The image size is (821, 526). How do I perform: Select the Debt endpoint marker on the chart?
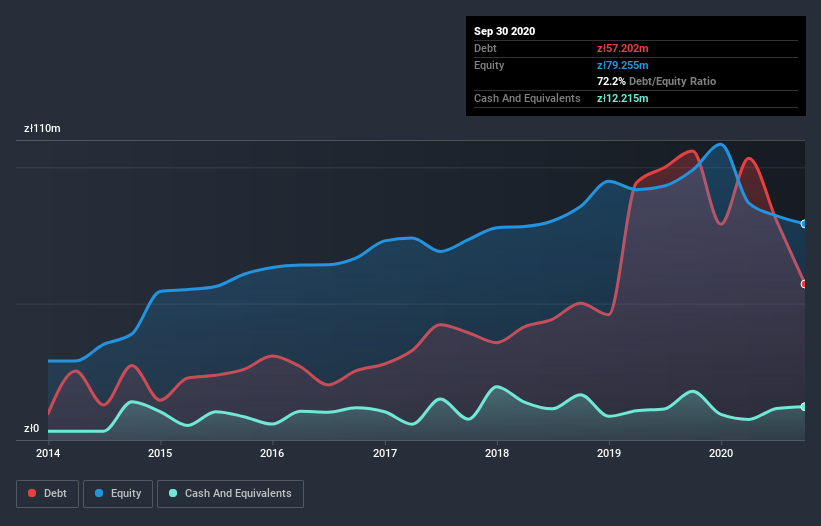(x=804, y=284)
